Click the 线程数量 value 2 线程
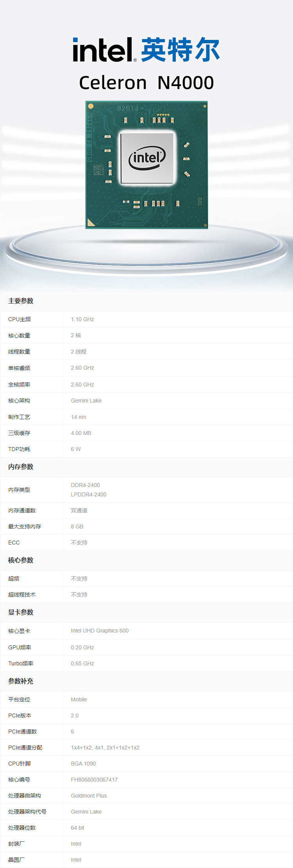293x868 pixels. tap(79, 352)
